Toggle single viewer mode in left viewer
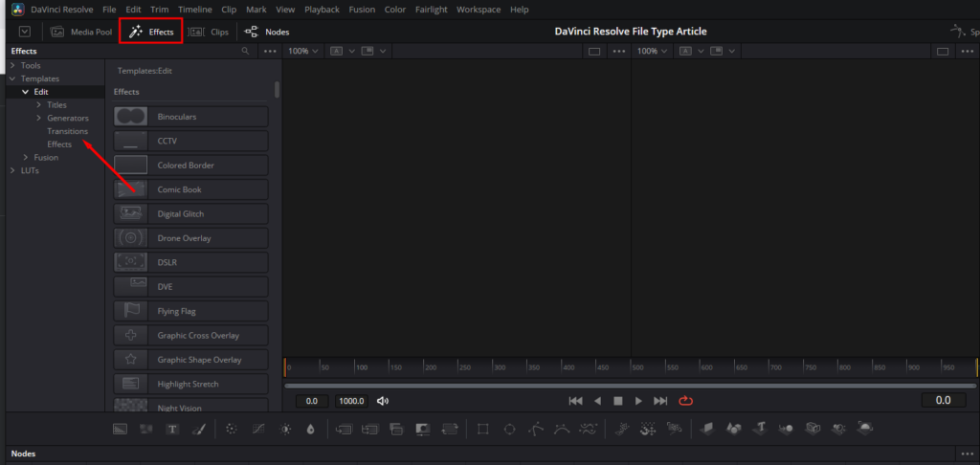This screenshot has height=465, width=980. (594, 52)
